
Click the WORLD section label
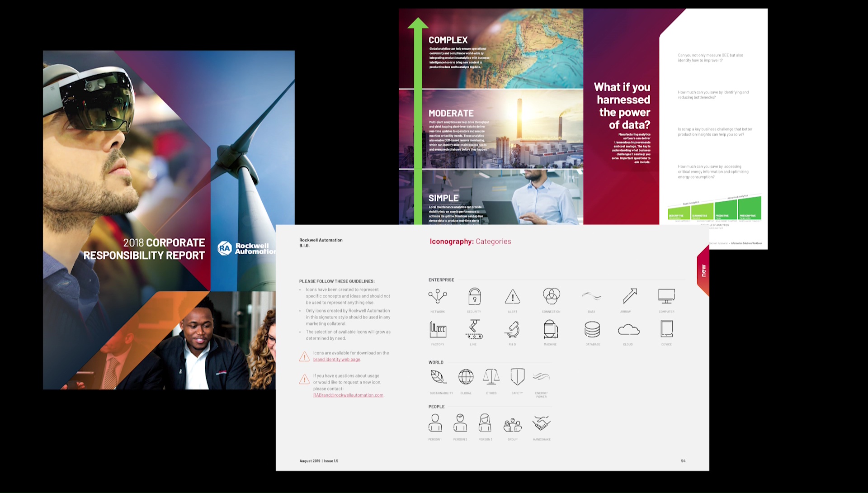click(436, 362)
